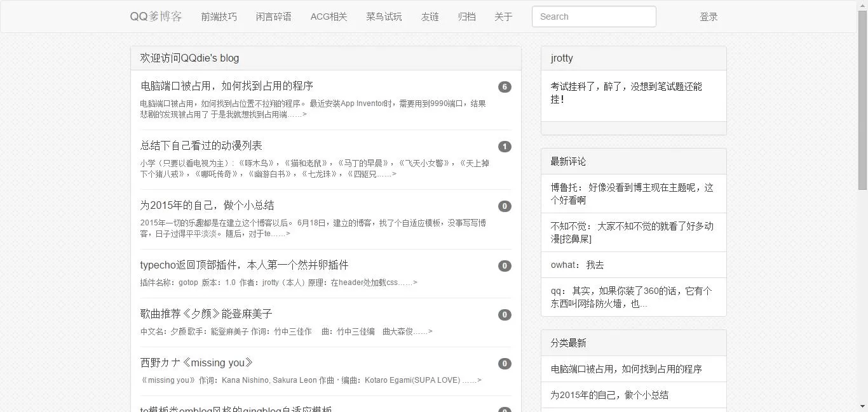Open the 菜鸟试玩 section

tap(384, 17)
